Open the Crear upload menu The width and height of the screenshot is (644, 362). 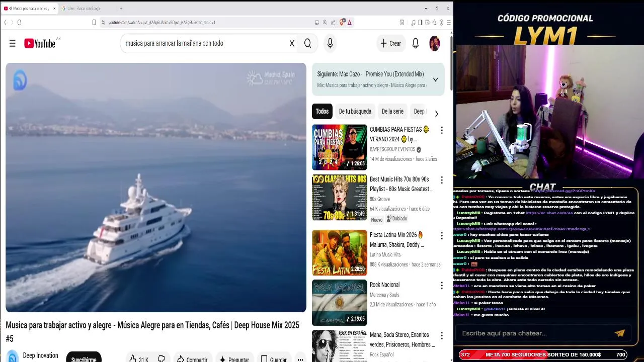pyautogui.click(x=390, y=43)
